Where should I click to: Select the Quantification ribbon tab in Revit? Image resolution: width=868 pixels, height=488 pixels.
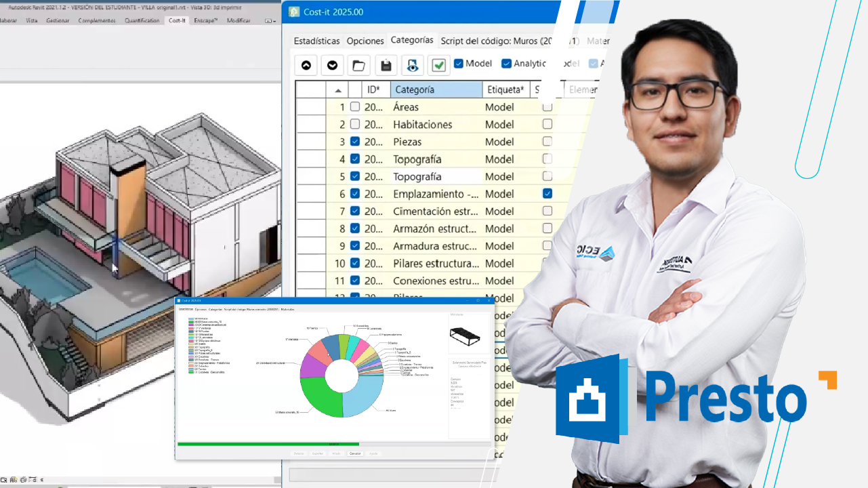coord(142,21)
